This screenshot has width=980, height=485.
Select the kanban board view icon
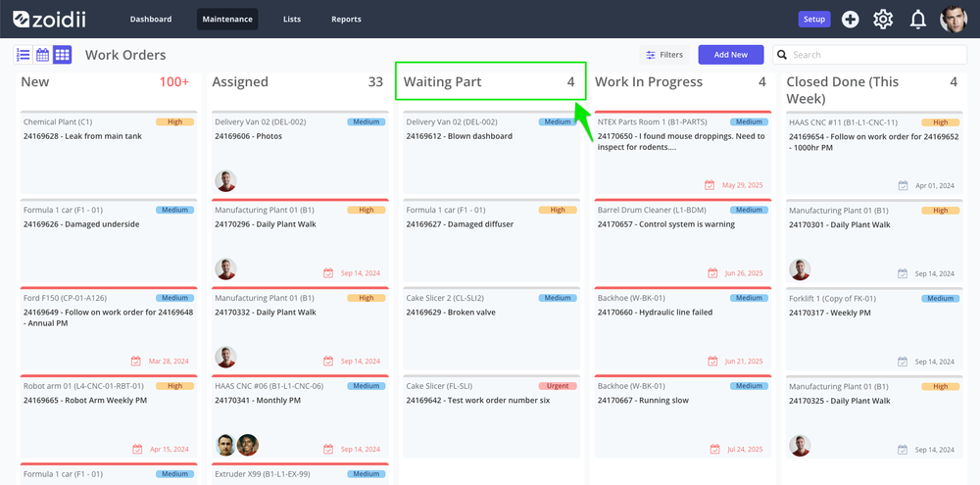click(x=62, y=55)
